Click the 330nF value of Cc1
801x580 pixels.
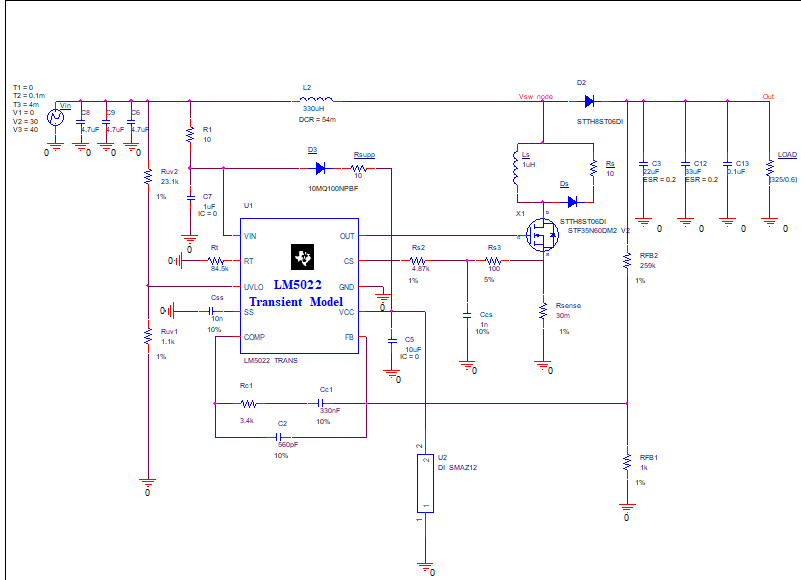330,410
